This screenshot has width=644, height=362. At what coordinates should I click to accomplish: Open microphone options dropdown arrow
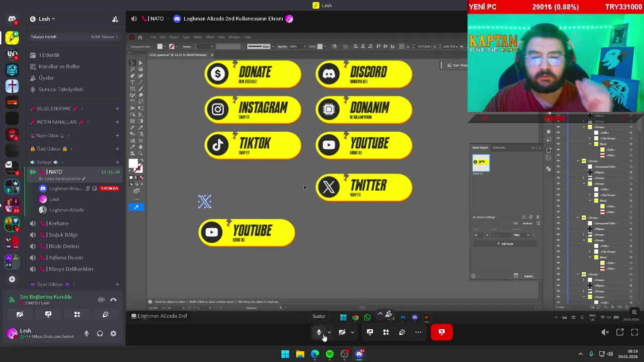pos(329,332)
